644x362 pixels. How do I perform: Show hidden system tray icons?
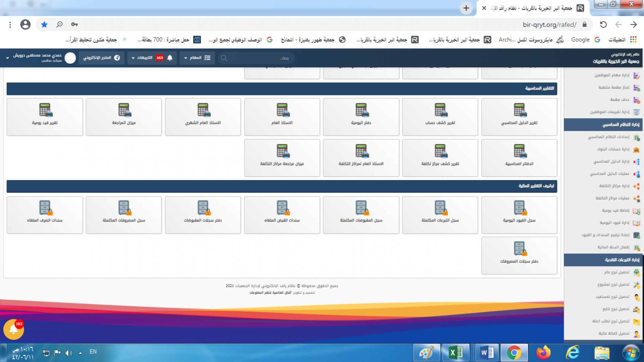click(80, 352)
